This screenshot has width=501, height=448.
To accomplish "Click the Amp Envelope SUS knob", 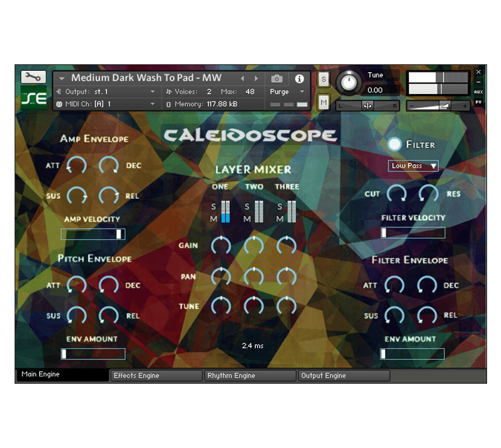I will 77,196.
